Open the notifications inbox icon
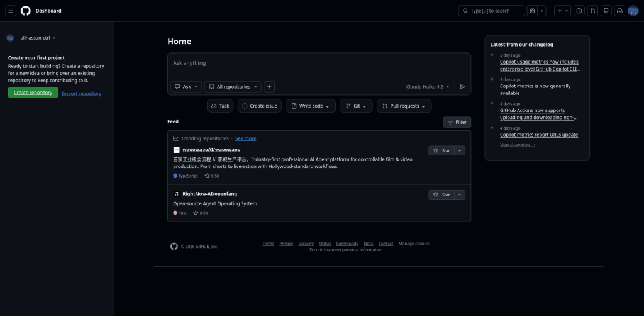The width and height of the screenshot is (644, 316). [619, 11]
